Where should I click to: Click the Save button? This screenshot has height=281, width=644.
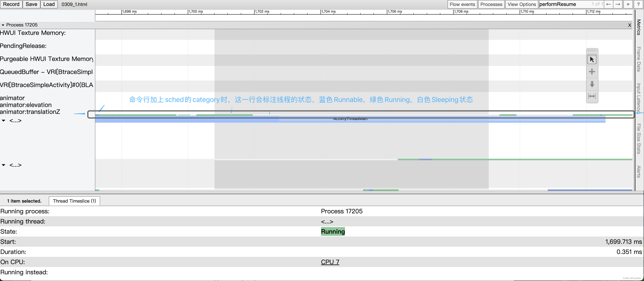click(x=31, y=4)
